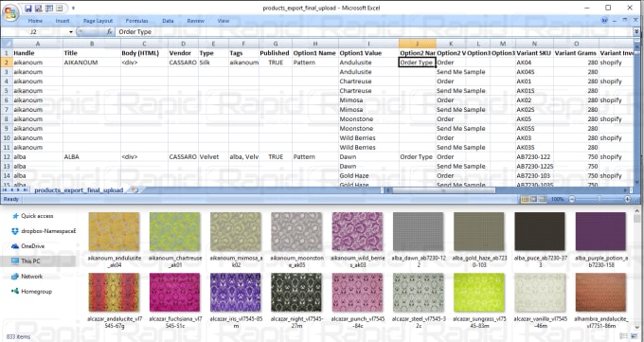Select column header H
This screenshot has height=342, width=644.
(315, 44)
